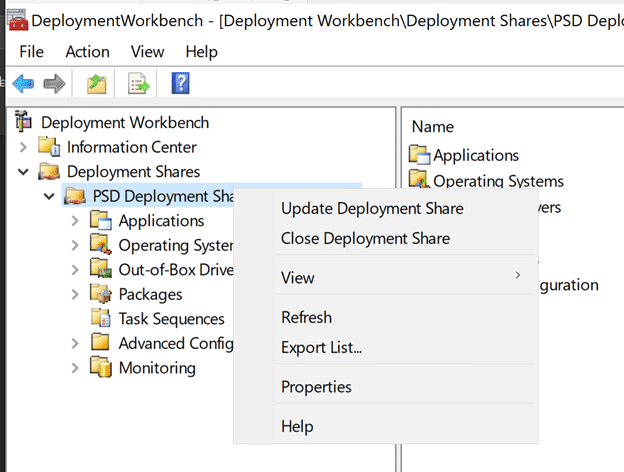Select Information Center in the tree
The height and width of the screenshot is (472, 624).
click(x=132, y=147)
